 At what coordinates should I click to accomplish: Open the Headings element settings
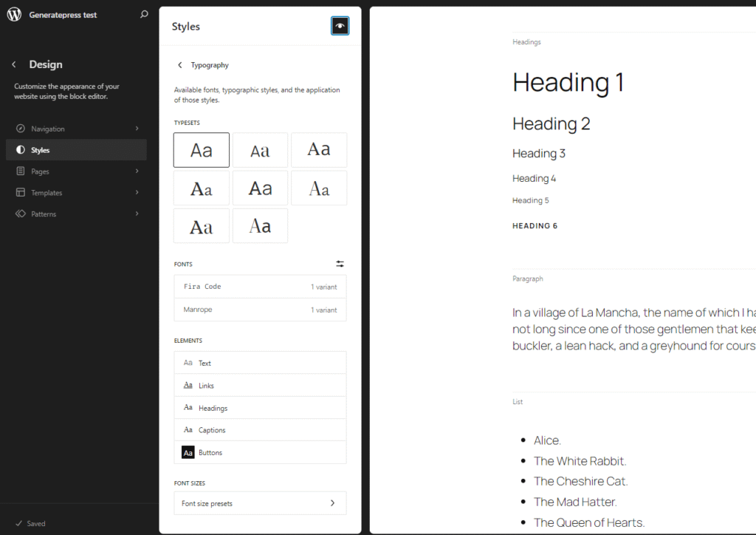pyautogui.click(x=260, y=408)
